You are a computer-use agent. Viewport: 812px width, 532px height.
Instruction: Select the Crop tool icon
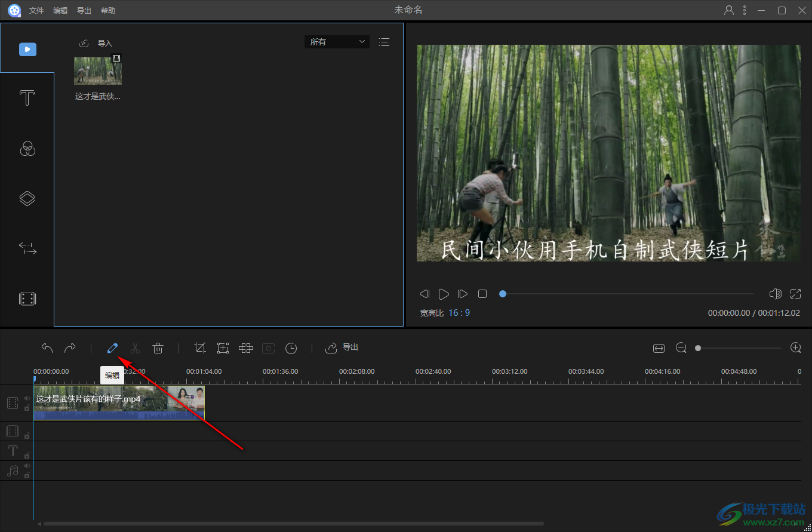coord(200,348)
